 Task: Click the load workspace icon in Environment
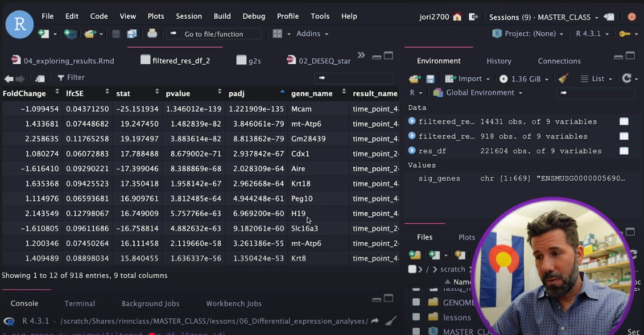[415, 78]
